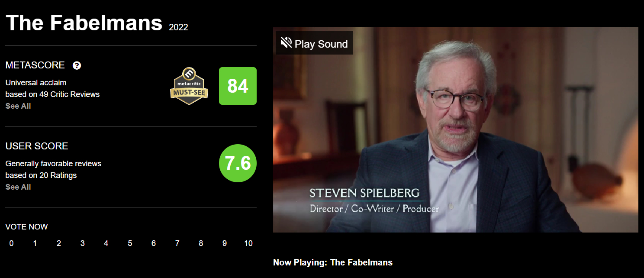Click the Metacritic Must-See badge
Image resolution: width=644 pixels, height=278 pixels.
[189, 86]
